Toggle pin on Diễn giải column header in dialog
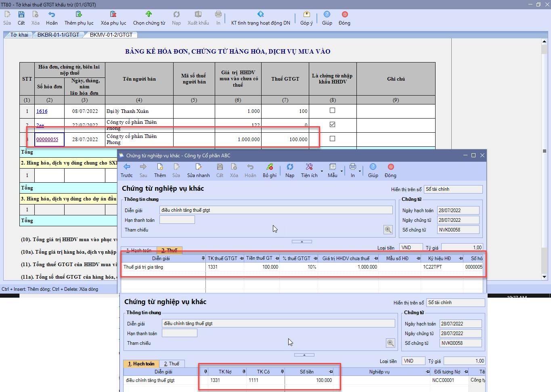 click(x=203, y=259)
